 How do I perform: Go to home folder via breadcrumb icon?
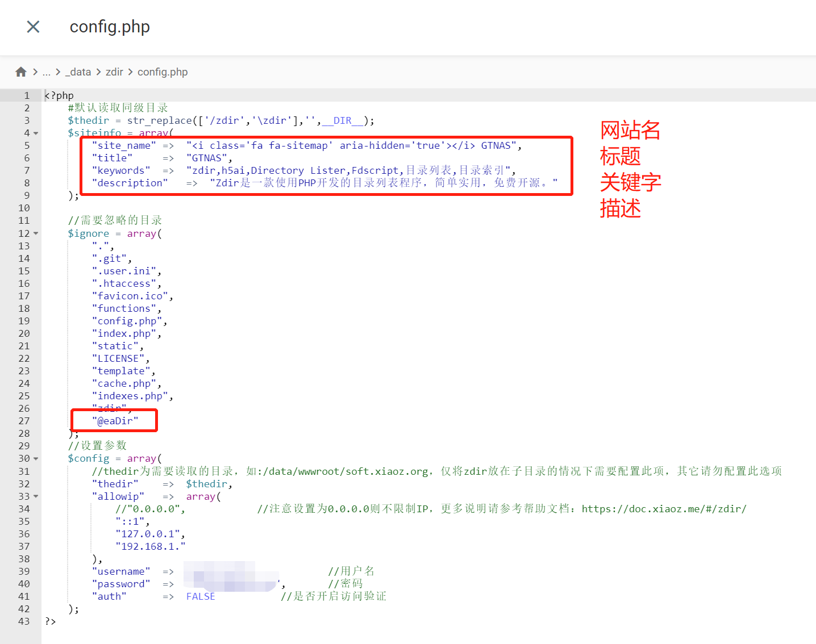point(21,72)
